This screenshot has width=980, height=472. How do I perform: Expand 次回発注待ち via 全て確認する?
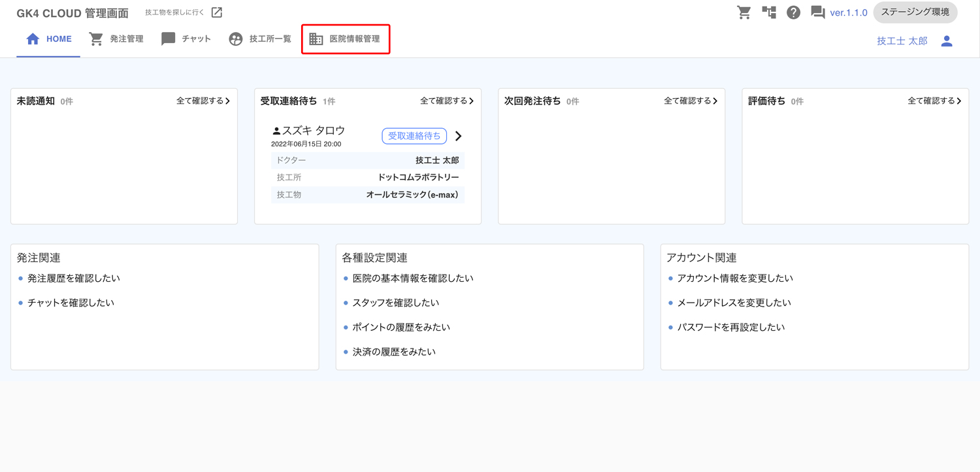click(691, 101)
